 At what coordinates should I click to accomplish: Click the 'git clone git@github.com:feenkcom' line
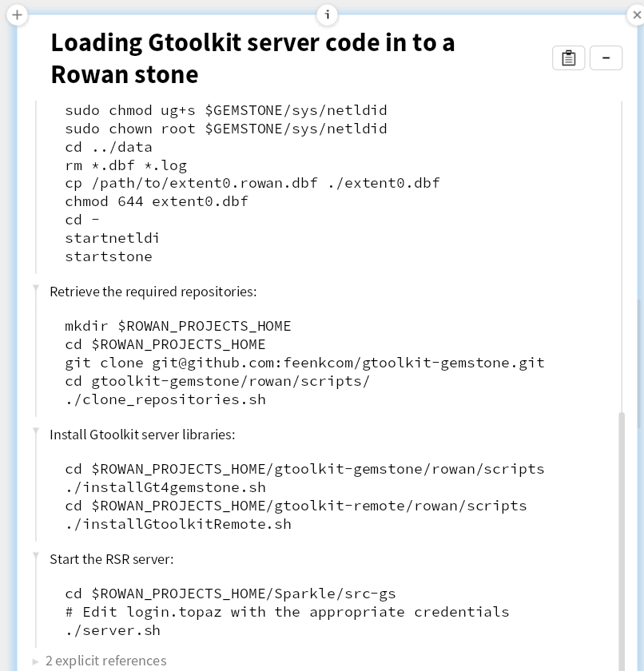tap(304, 363)
